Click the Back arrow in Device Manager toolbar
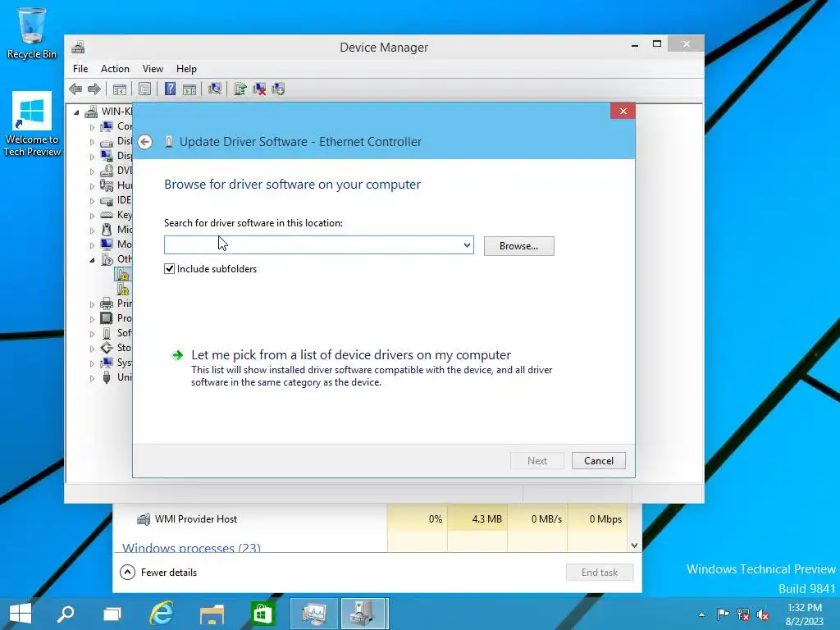The height and width of the screenshot is (630, 840). click(x=75, y=89)
